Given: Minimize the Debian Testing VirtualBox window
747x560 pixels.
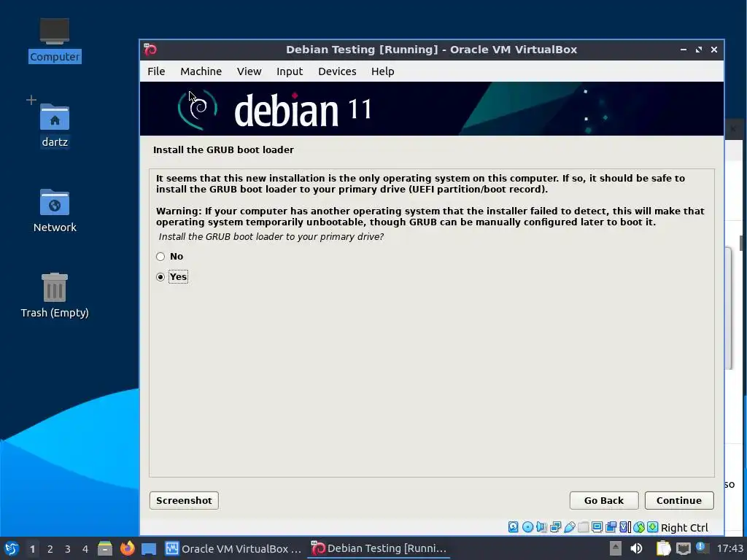Looking at the screenshot, I should [683, 50].
